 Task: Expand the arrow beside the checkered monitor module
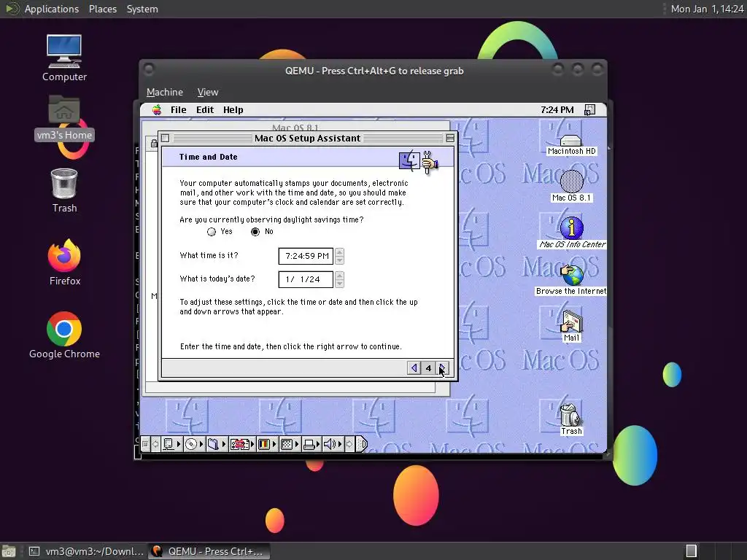coord(296,444)
